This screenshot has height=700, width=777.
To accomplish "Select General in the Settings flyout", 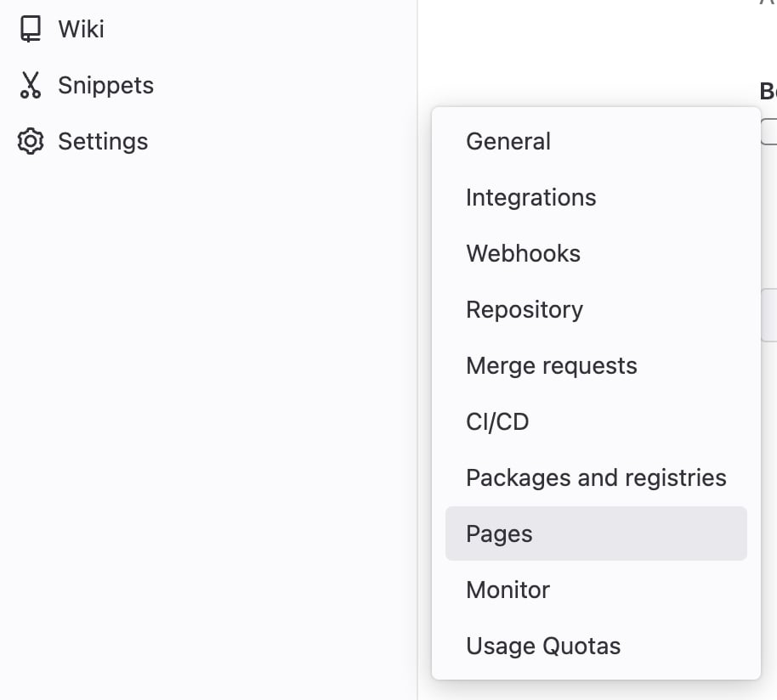I will (x=508, y=141).
